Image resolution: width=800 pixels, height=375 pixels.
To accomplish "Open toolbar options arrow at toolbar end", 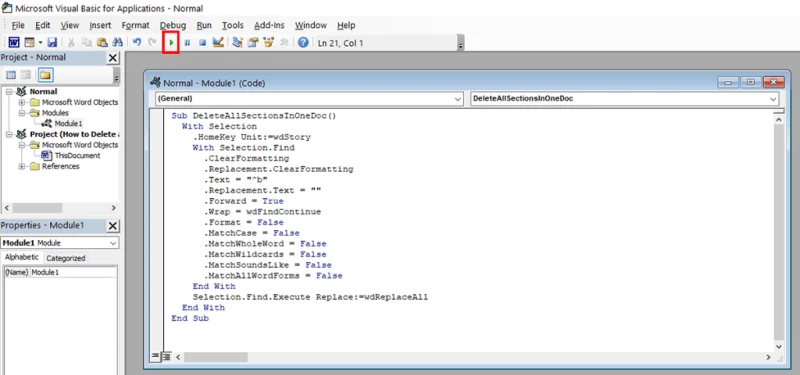I will (461, 43).
